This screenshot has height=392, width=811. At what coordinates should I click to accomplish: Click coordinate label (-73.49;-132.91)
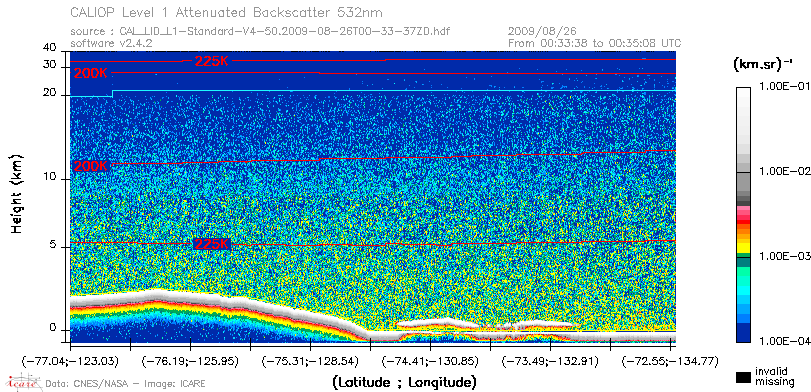550,361
